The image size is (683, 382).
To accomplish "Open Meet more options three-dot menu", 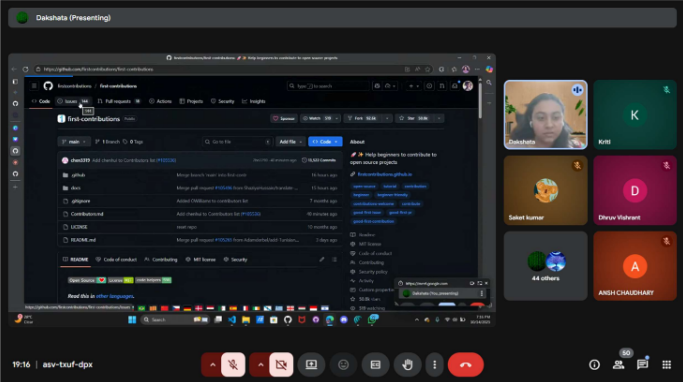I will coord(434,365).
